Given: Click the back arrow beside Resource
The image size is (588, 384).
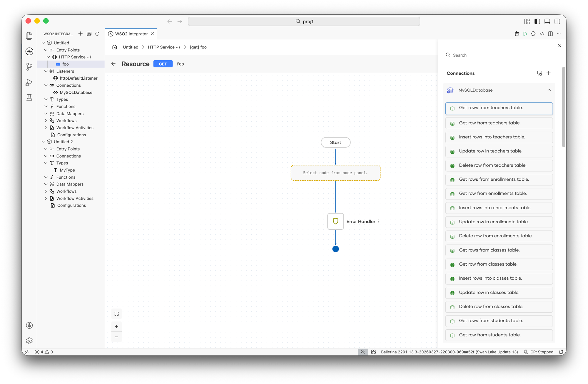Looking at the screenshot, I should 113,64.
